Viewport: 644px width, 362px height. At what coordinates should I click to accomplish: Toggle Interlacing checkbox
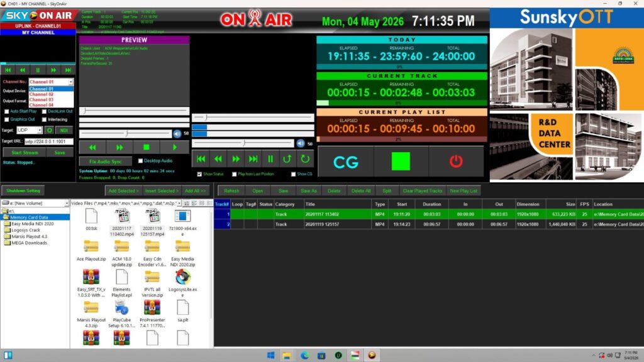(44, 119)
